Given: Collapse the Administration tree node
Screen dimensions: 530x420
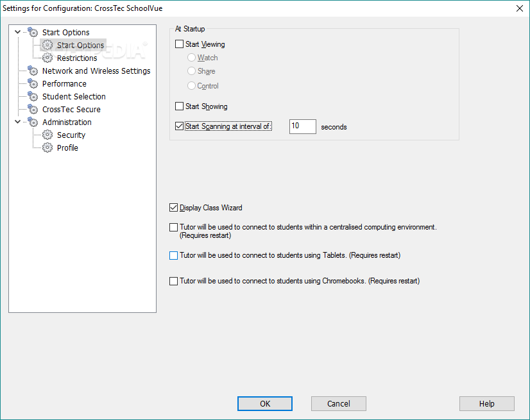Looking at the screenshot, I should pyautogui.click(x=17, y=122).
